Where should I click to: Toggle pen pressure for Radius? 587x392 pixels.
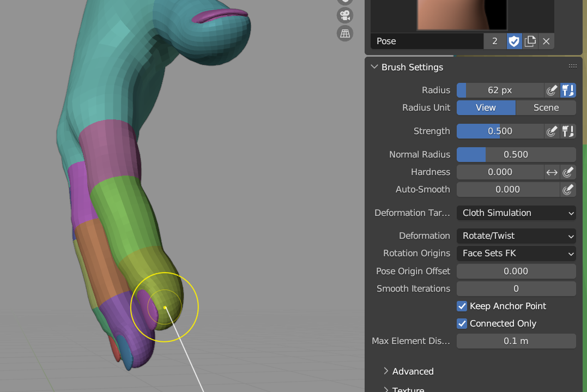tap(552, 91)
